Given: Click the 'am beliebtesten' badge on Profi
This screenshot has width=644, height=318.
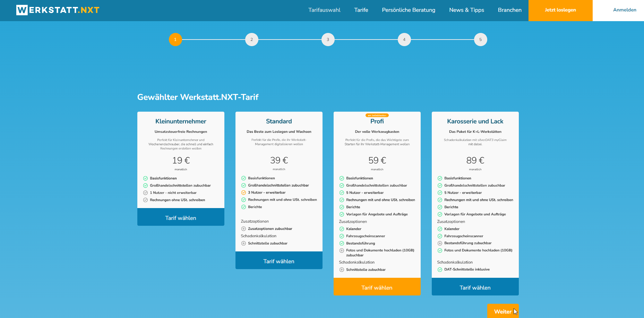Looking at the screenshot, I should [x=377, y=115].
